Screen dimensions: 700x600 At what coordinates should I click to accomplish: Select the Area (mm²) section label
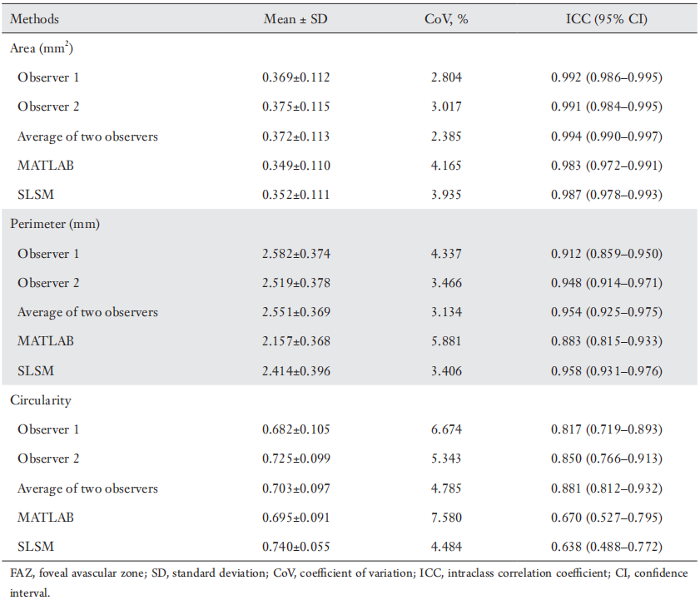pos(42,47)
